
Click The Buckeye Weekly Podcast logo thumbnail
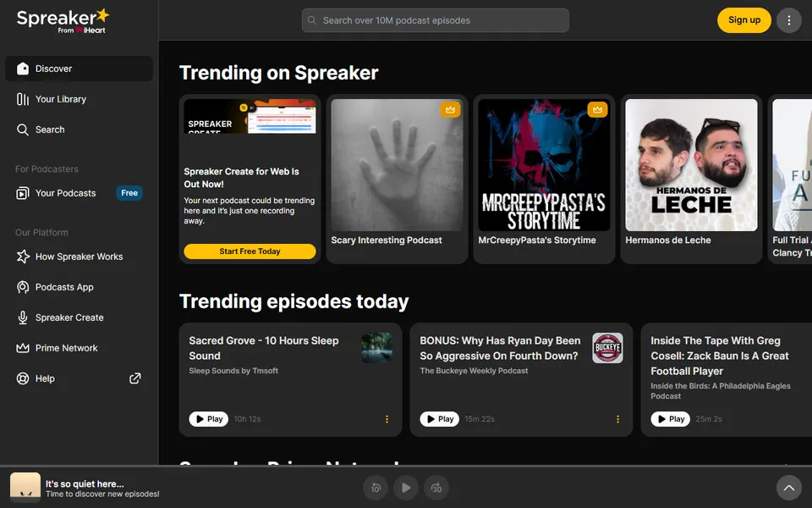607,348
